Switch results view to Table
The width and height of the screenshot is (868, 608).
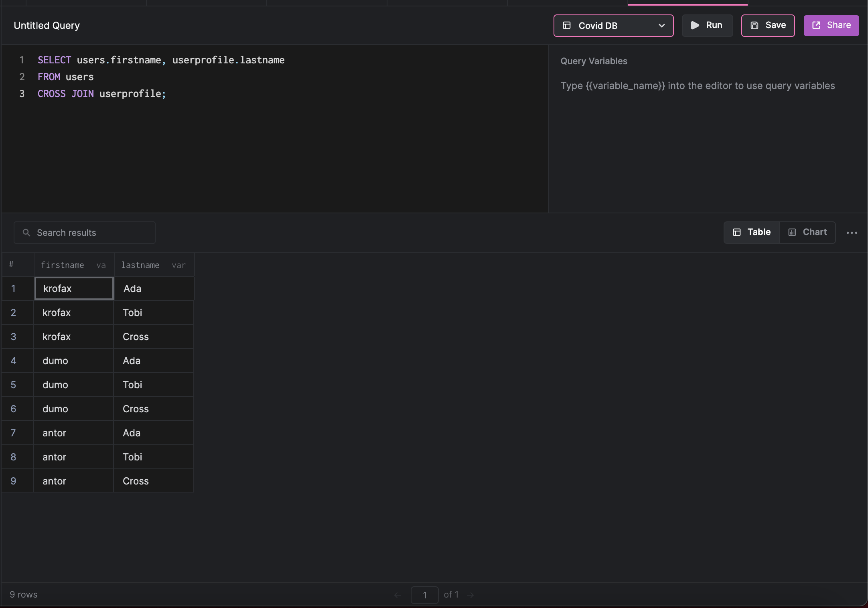(x=752, y=232)
